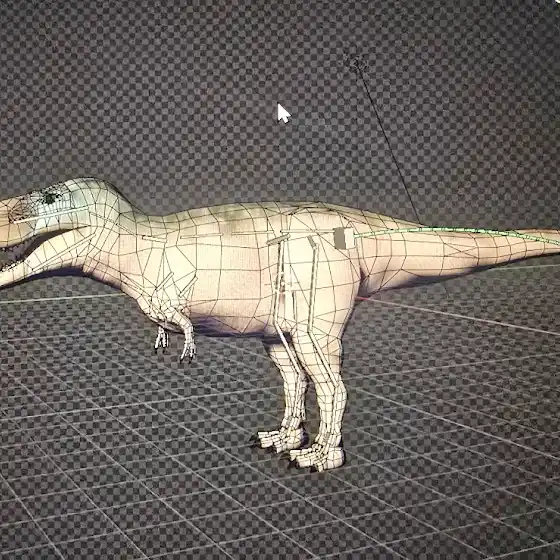Click the dinosaur's farther front claw hand
The image size is (560, 560).
161,339
